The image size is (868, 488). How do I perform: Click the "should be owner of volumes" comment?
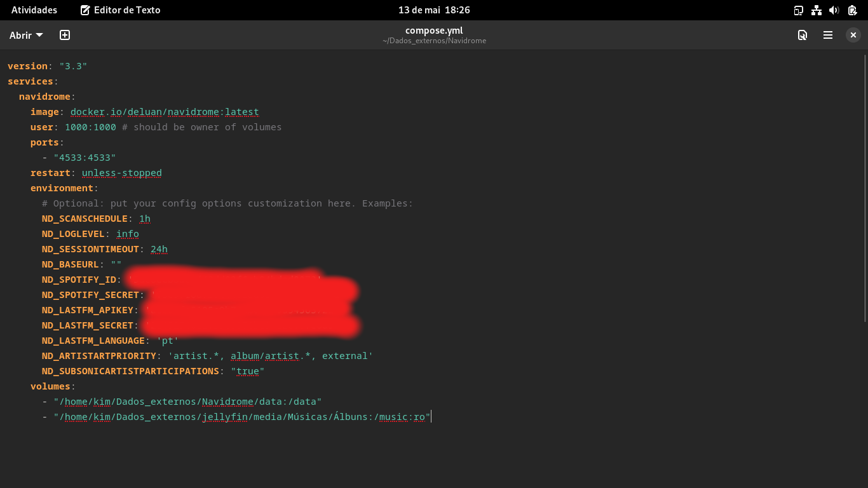201,127
